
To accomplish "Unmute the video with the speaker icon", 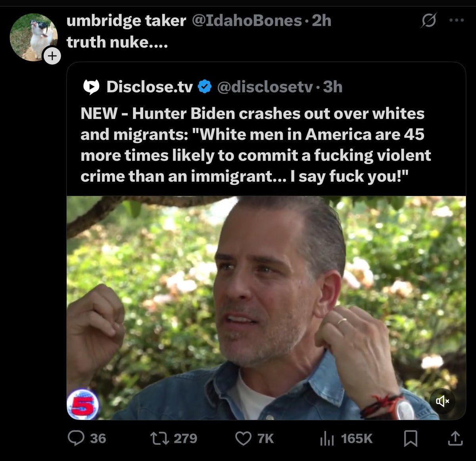I will pos(442,402).
